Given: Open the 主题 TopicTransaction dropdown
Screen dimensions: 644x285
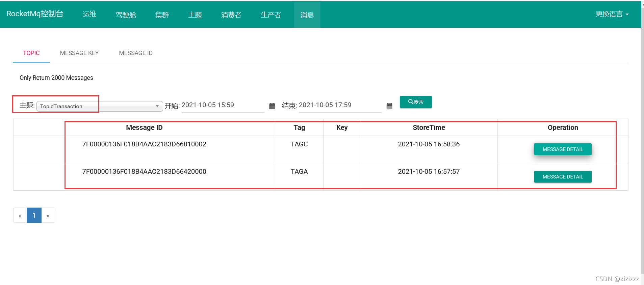Looking at the screenshot, I should point(100,106).
